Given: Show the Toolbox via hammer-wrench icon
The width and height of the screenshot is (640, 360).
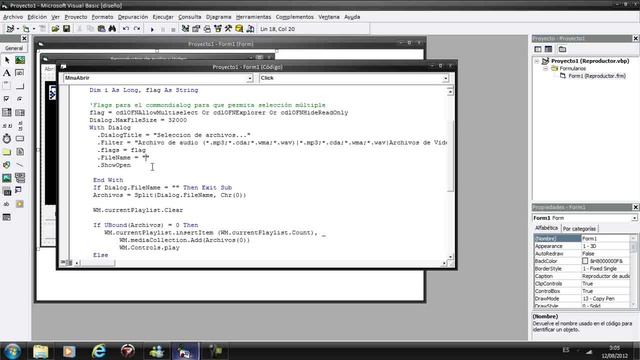Looking at the screenshot, I should 228,29.
